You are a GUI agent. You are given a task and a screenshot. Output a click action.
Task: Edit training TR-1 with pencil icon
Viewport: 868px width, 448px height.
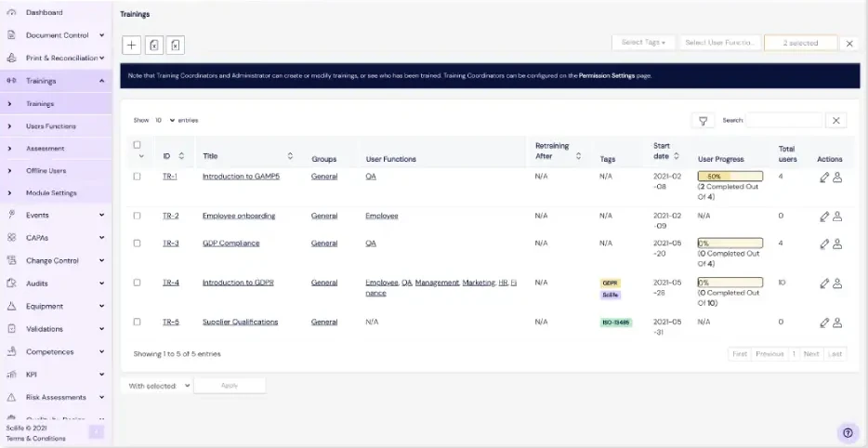point(824,178)
